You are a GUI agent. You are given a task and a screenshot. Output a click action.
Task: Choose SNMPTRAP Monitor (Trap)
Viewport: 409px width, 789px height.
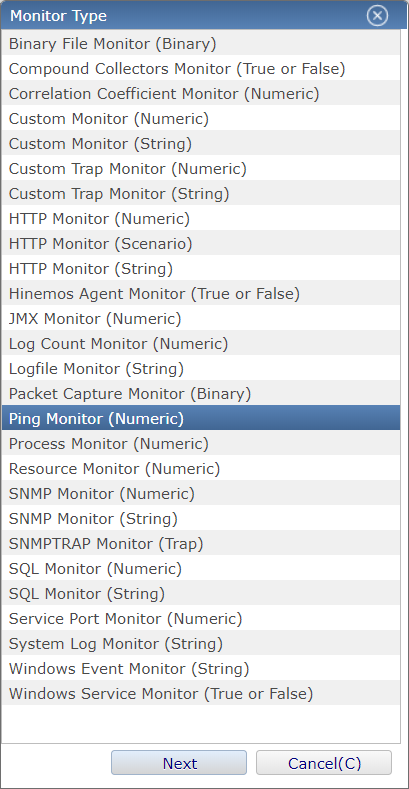tap(201, 544)
